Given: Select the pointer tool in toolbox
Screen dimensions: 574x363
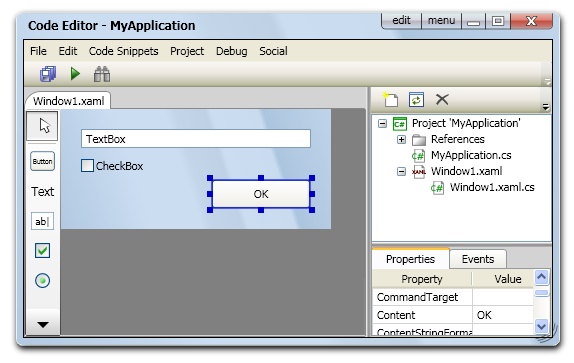Looking at the screenshot, I should pyautogui.click(x=42, y=126).
